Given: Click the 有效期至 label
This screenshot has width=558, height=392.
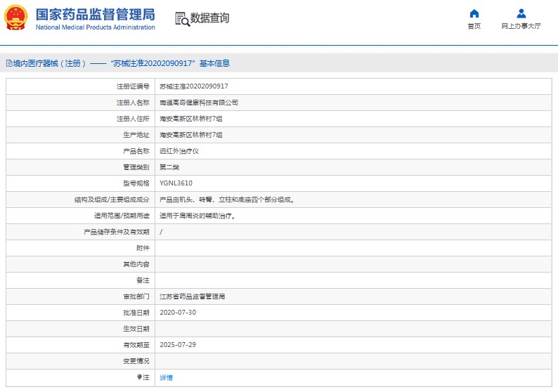Looking at the screenshot, I should point(136,345).
